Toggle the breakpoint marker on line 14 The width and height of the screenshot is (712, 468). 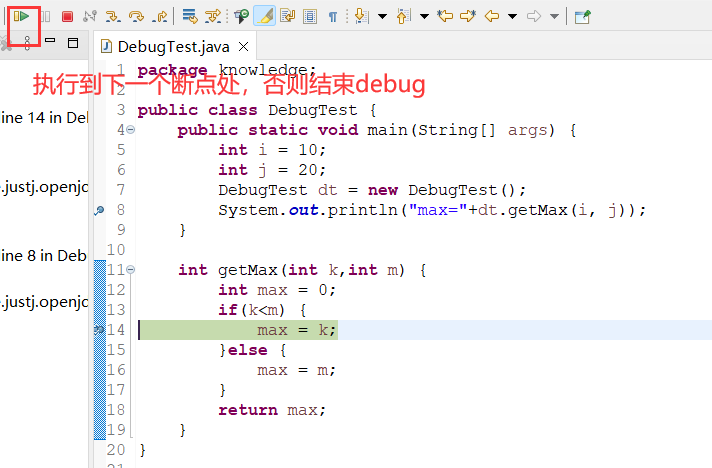coord(99,330)
